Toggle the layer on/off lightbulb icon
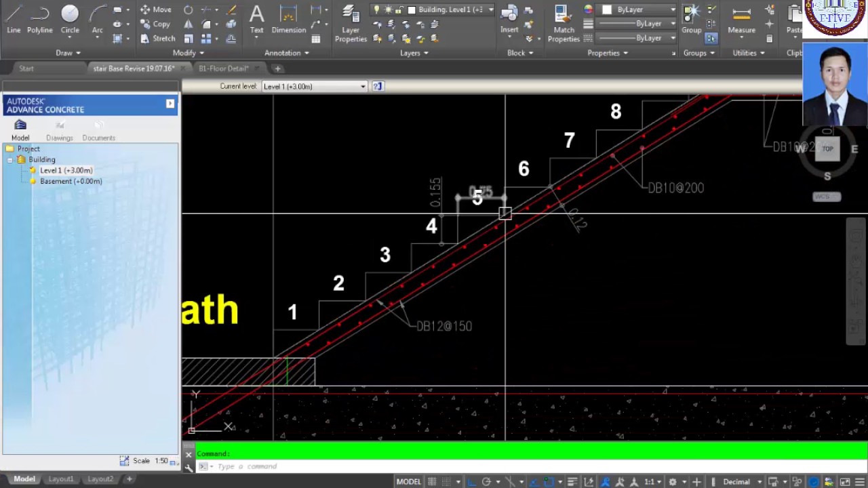The width and height of the screenshot is (868, 488). tap(376, 9)
